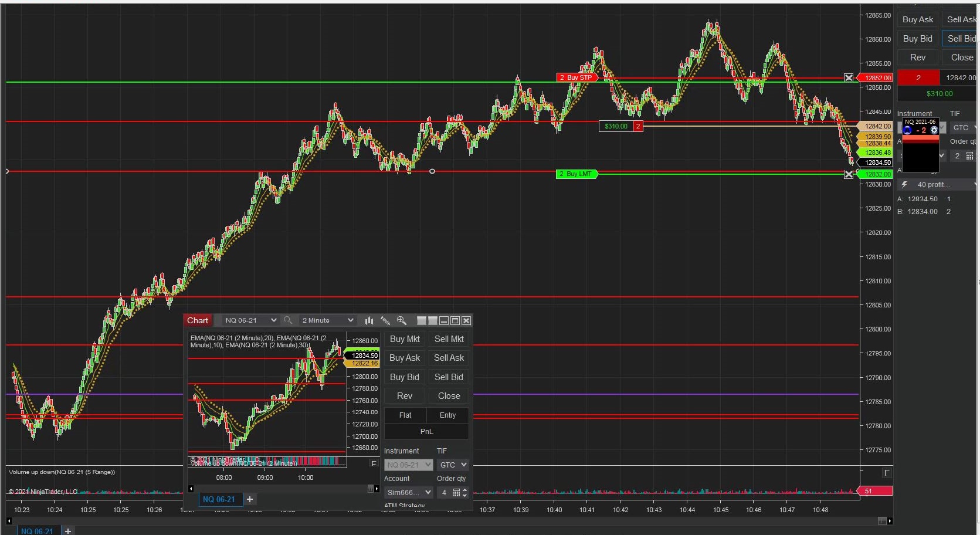Click PnL cell in small chart trader
Screen dimensions: 980x535
point(426,432)
